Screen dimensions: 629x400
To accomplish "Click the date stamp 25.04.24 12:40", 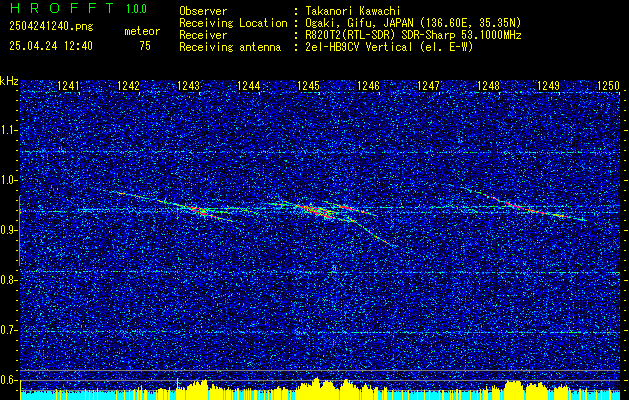I will pyautogui.click(x=51, y=46).
